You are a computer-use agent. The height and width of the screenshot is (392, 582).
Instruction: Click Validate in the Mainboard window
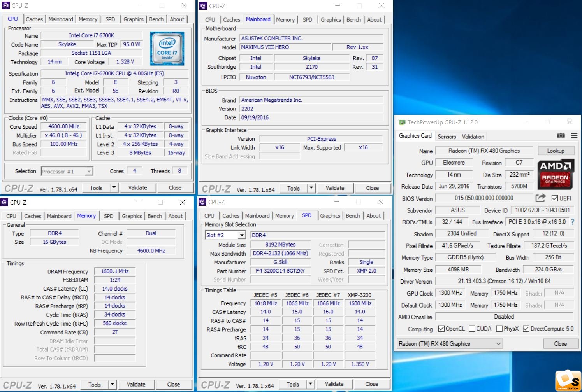(335, 188)
